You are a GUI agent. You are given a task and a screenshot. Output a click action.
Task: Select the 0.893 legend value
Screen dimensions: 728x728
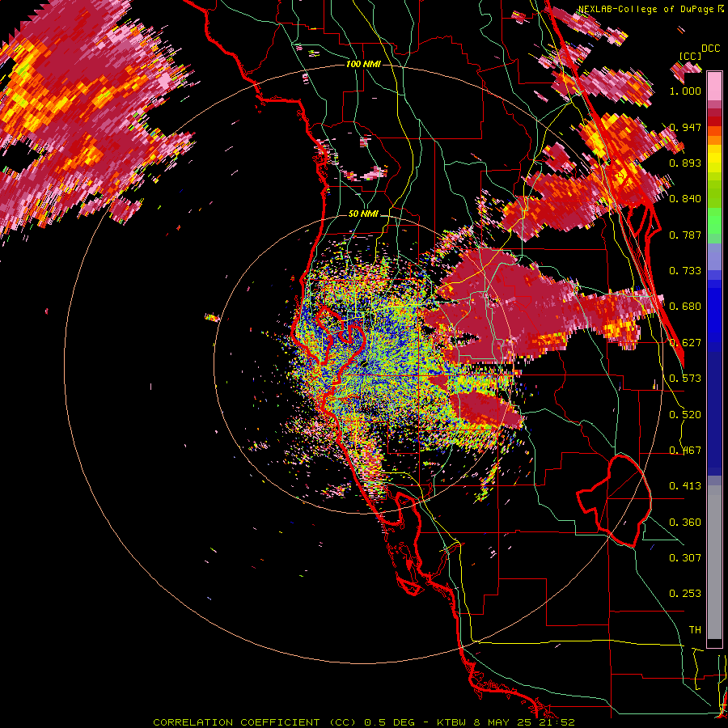click(x=685, y=163)
